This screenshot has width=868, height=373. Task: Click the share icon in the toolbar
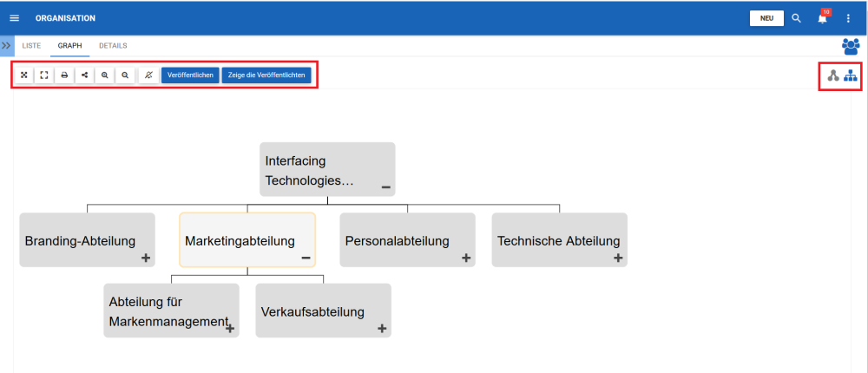[84, 75]
